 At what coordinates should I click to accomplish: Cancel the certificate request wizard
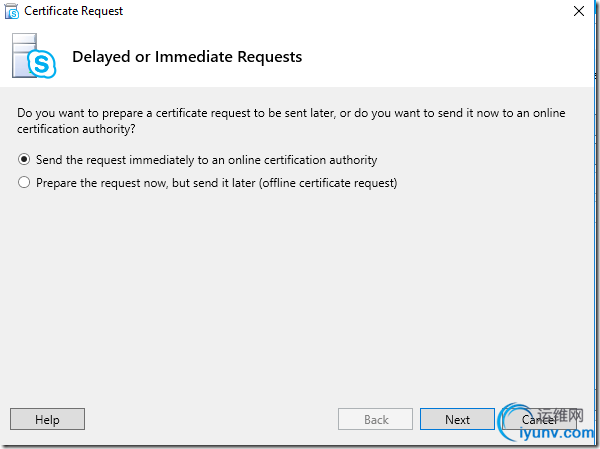coord(538,420)
